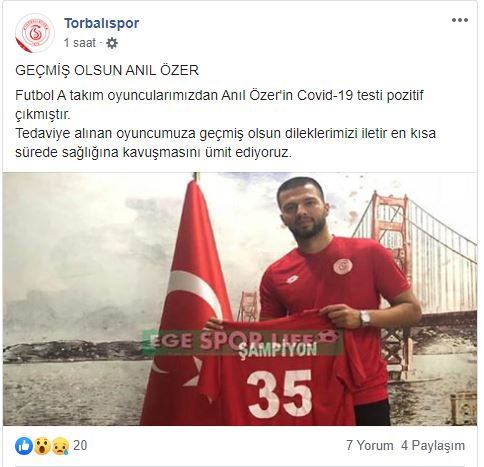Click the 'ŞAMPİYON' text on held jersey
This screenshot has width=484, height=467.
(278, 350)
